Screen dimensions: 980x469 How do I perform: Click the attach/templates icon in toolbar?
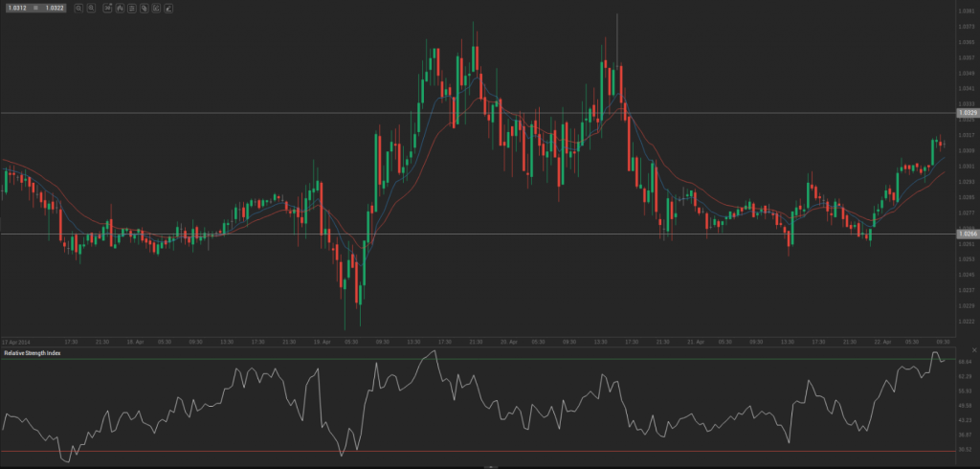coord(143,8)
